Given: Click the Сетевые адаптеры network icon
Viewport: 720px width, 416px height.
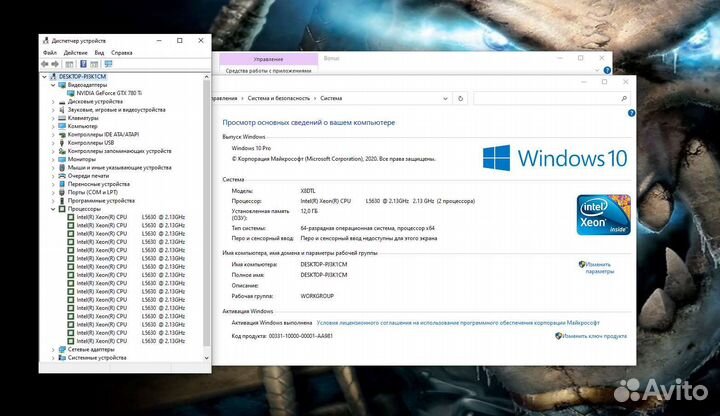Looking at the screenshot, I should pyautogui.click(x=62, y=349).
